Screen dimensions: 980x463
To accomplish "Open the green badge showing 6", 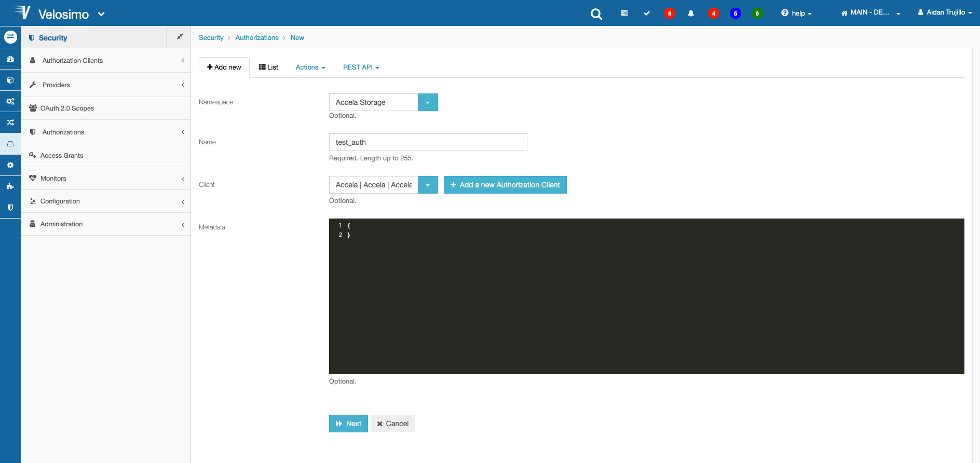I will tap(757, 13).
